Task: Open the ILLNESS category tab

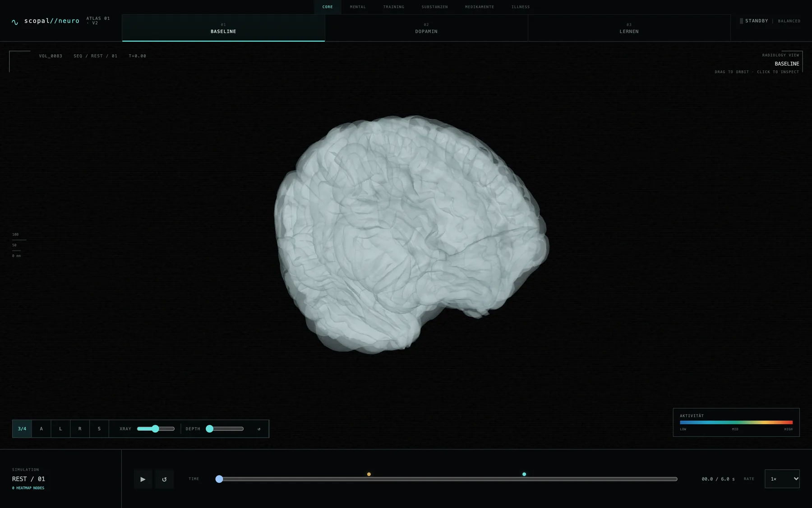Action: click(521, 7)
